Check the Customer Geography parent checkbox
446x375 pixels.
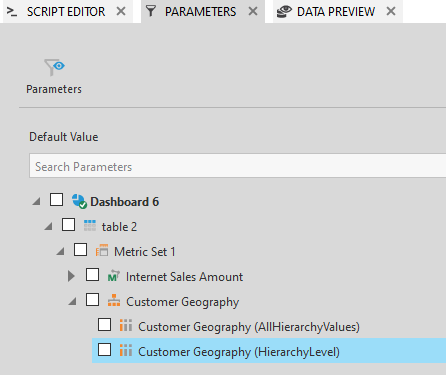point(92,300)
